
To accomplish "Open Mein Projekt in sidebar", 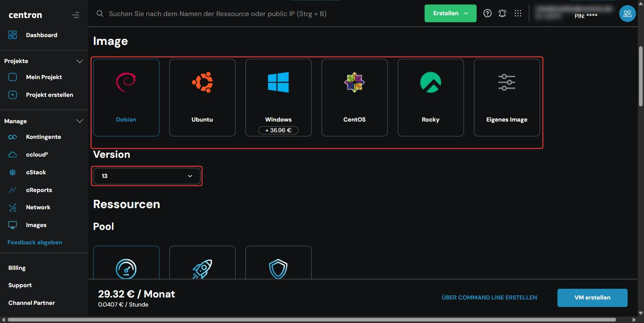I will coord(44,77).
